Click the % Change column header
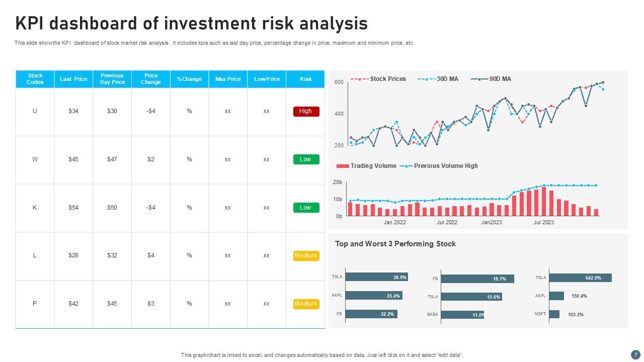 (x=189, y=79)
